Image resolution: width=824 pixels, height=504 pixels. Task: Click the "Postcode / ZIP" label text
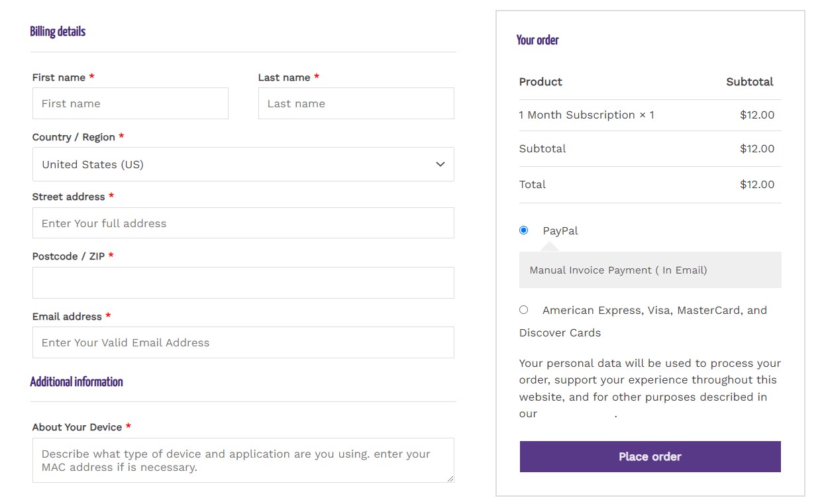tap(68, 256)
